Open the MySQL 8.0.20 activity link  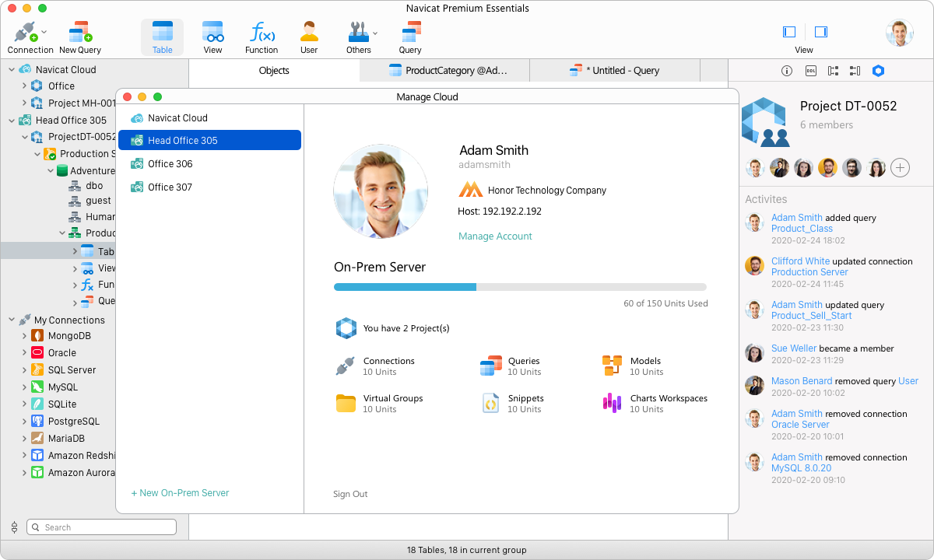(x=801, y=468)
